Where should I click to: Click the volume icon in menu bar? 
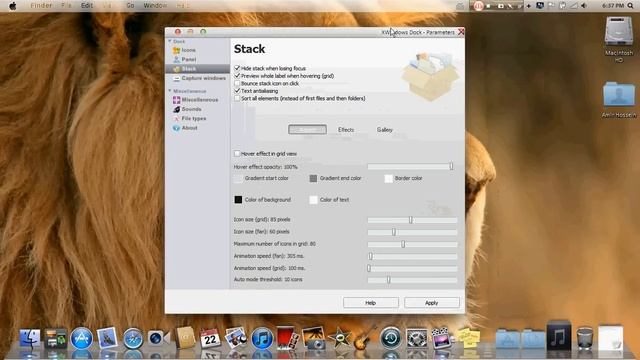(x=584, y=6)
